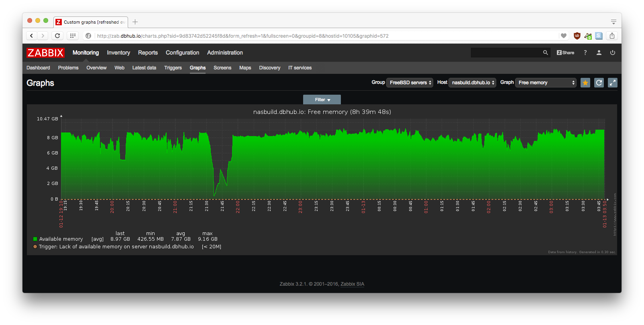Follow the Zabbix SIA footer link
The width and height of the screenshot is (644, 325).
point(353,284)
